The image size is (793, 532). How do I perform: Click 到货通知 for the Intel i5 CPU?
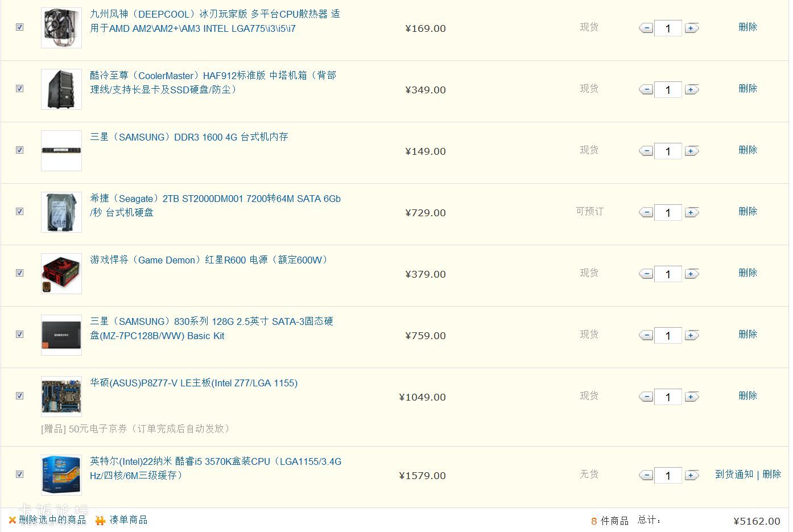pos(734,474)
